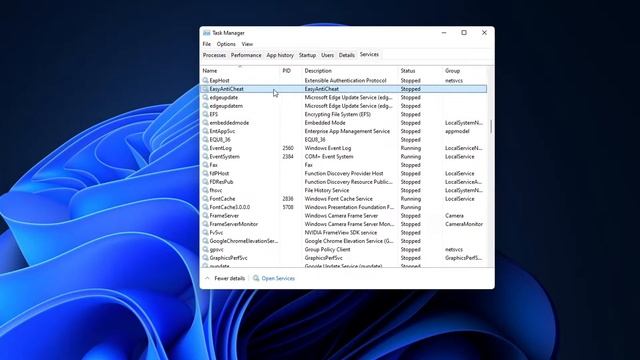Click Encrypting File System (EFS) description
This screenshot has width=640, height=360.
[338, 114]
